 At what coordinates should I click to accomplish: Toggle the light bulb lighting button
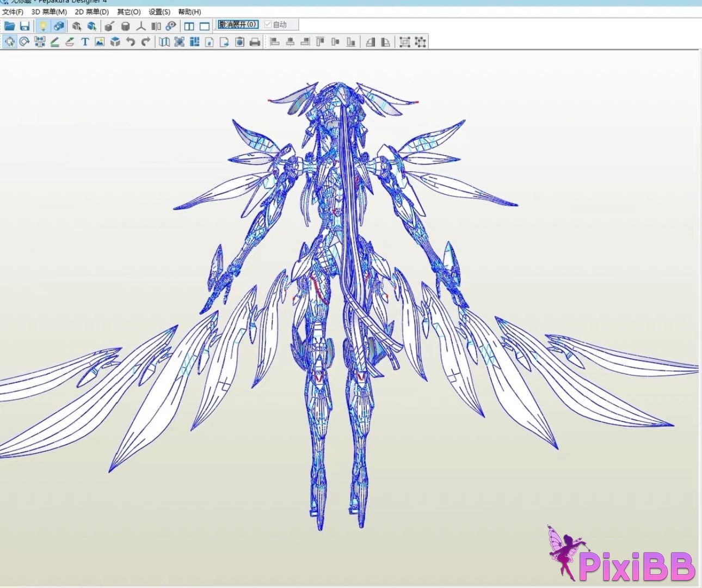(x=42, y=26)
